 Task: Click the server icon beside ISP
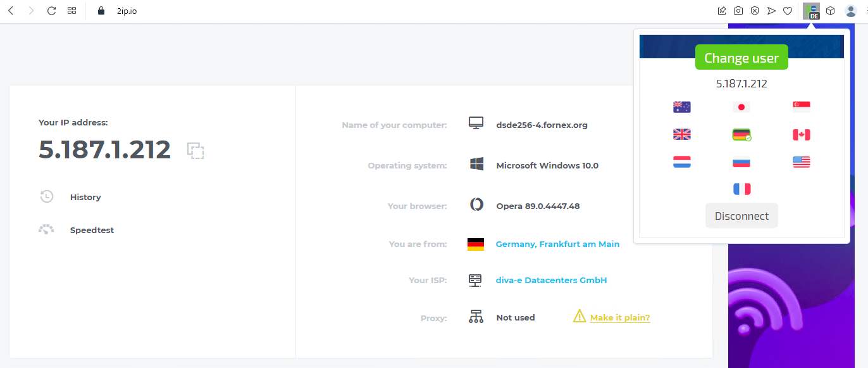click(x=476, y=280)
